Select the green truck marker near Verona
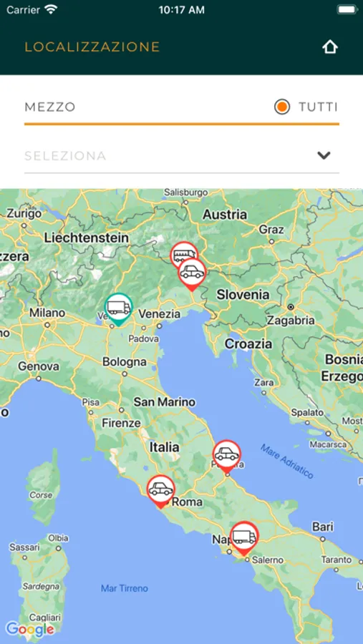 tap(118, 309)
